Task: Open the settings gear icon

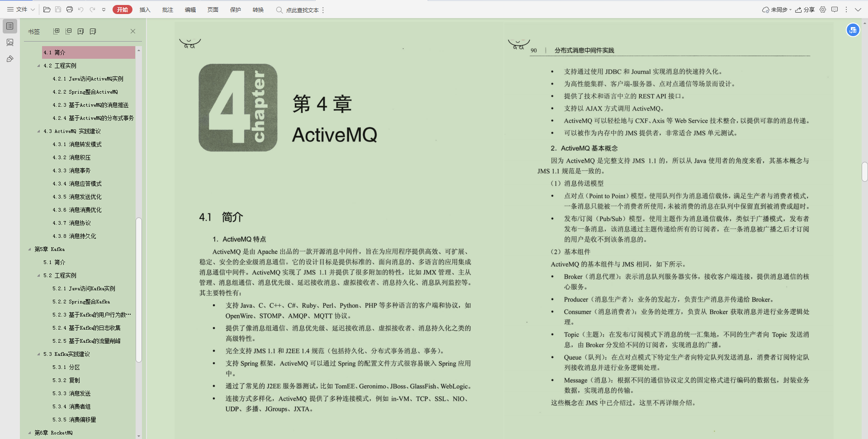Action: pos(823,9)
